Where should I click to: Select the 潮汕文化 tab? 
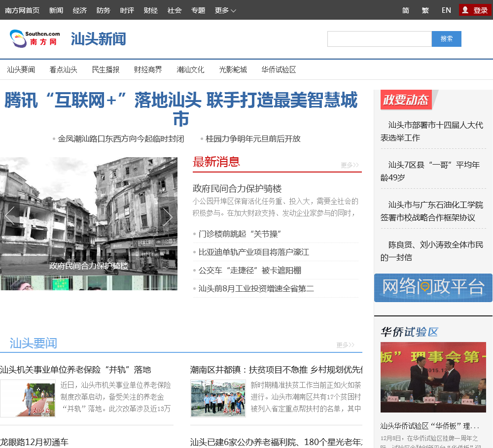pos(190,69)
